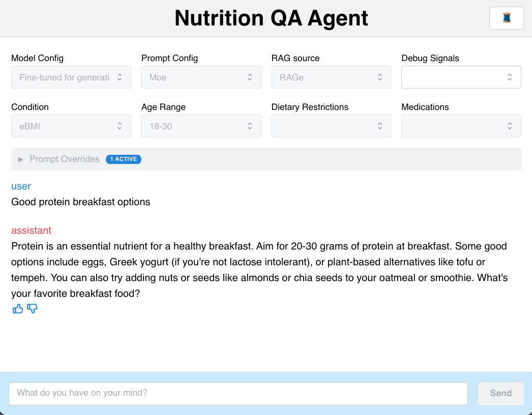Click the Nutrition QA Agent title
The width and height of the screenshot is (532, 415).
[x=271, y=18]
